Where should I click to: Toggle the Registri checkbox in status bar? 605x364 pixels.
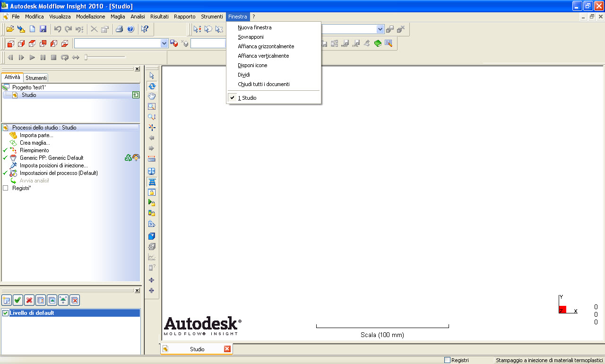447,360
